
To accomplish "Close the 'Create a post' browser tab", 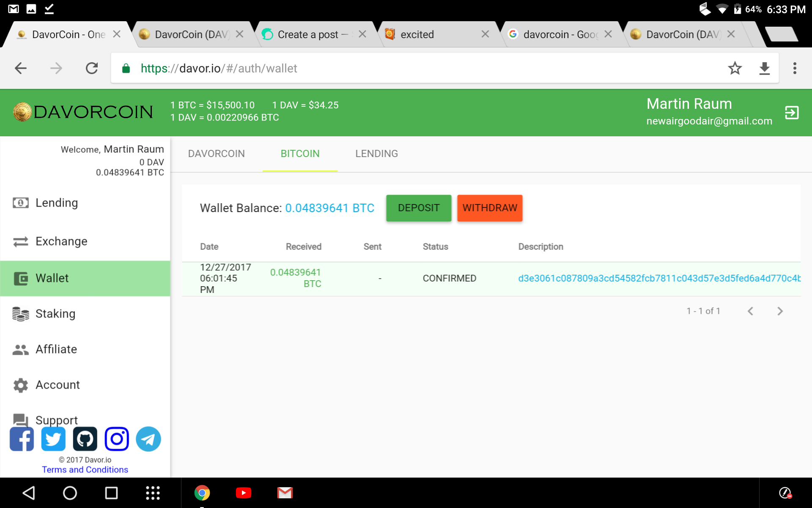I will click(x=362, y=34).
